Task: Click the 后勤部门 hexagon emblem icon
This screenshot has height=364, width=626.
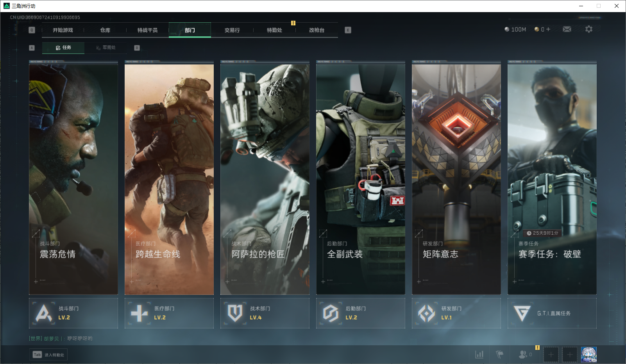Action: [x=331, y=313]
